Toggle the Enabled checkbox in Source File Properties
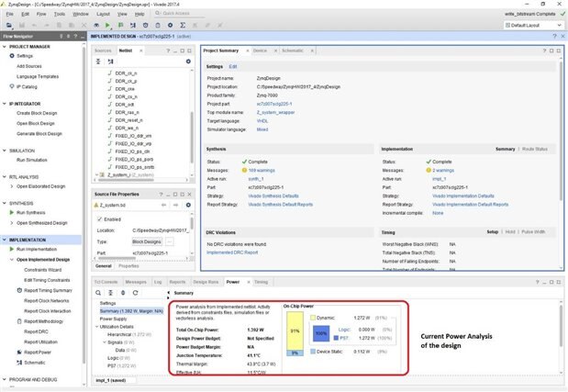 [x=100, y=219]
